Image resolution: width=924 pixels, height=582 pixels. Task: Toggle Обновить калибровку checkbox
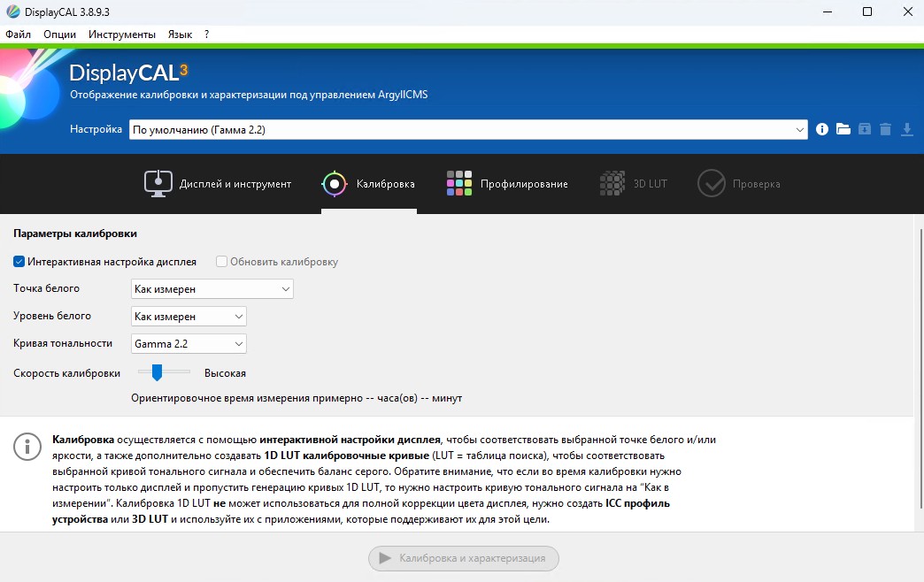pos(221,262)
